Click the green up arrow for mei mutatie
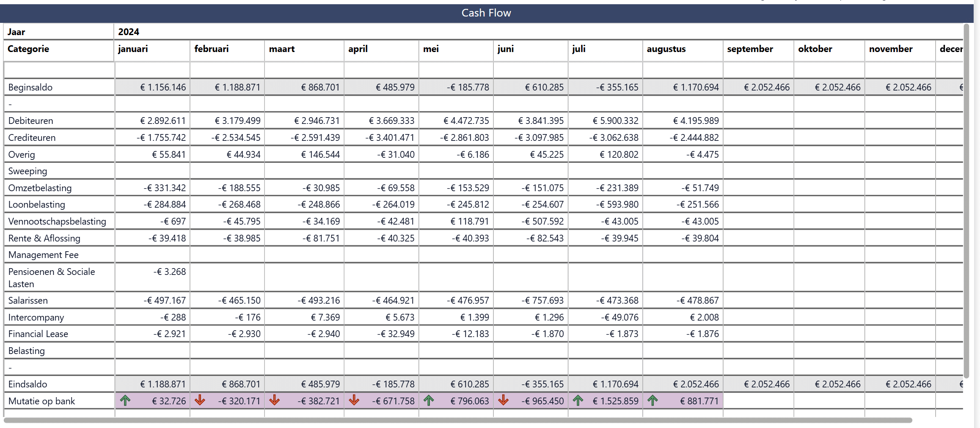The image size is (980, 428). (429, 401)
